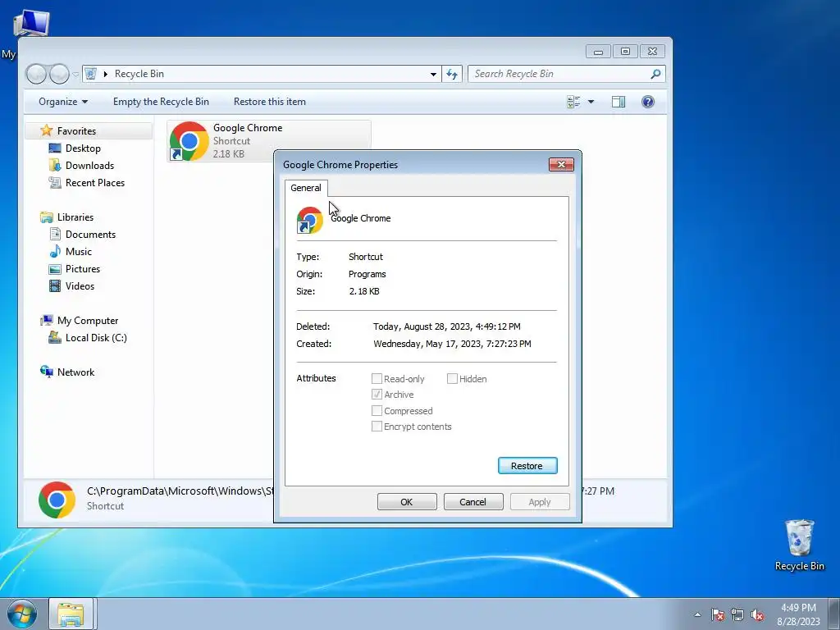Click the taskbar clock showing 4:49 PM
The height and width of the screenshot is (630, 840).
[798, 614]
